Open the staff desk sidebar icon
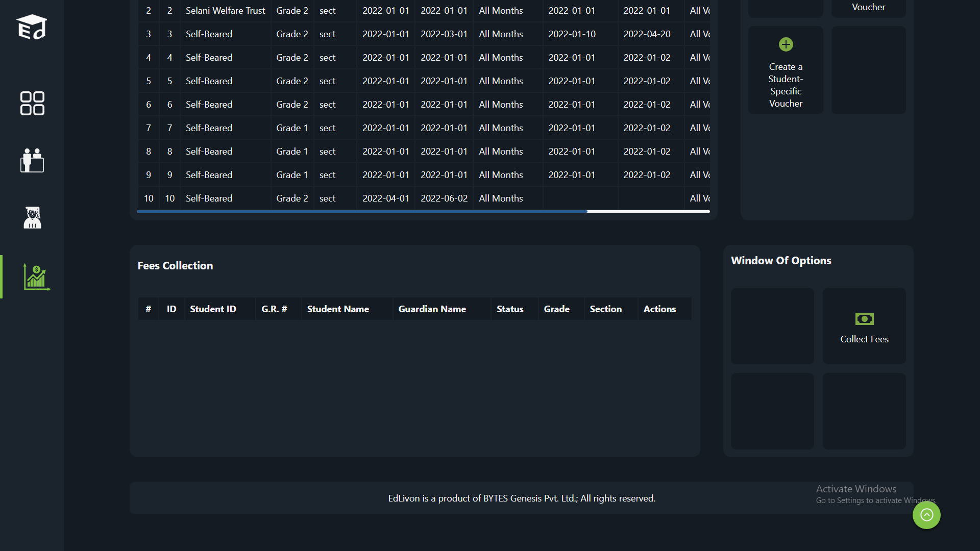Screen dimensions: 980x551 (32, 161)
